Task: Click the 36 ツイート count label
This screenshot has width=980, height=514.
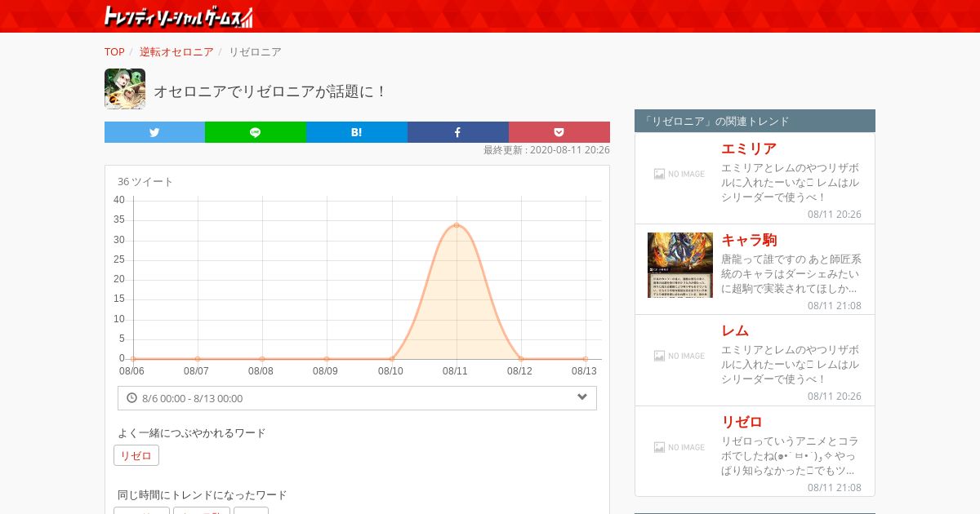Action: tap(145, 181)
